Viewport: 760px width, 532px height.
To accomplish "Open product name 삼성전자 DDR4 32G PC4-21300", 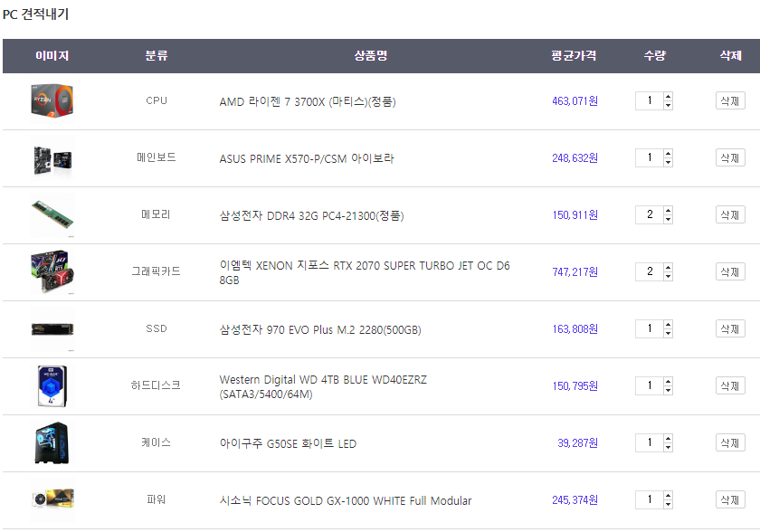I will point(311,215).
